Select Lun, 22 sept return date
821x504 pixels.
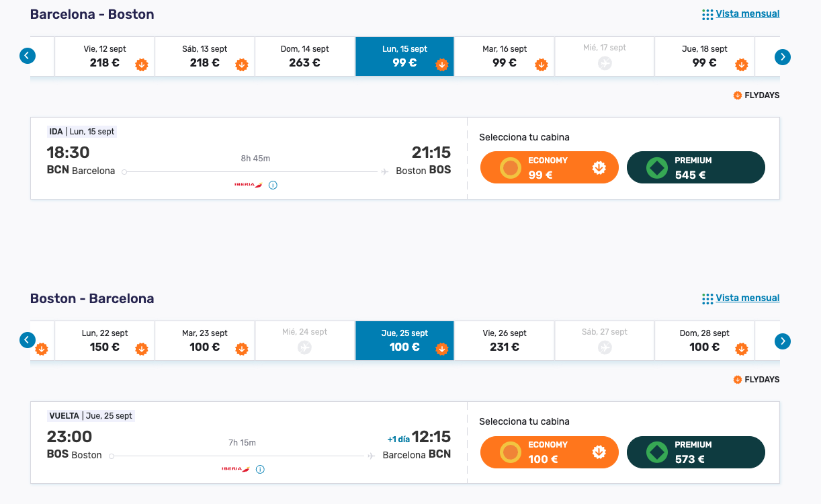coord(105,341)
